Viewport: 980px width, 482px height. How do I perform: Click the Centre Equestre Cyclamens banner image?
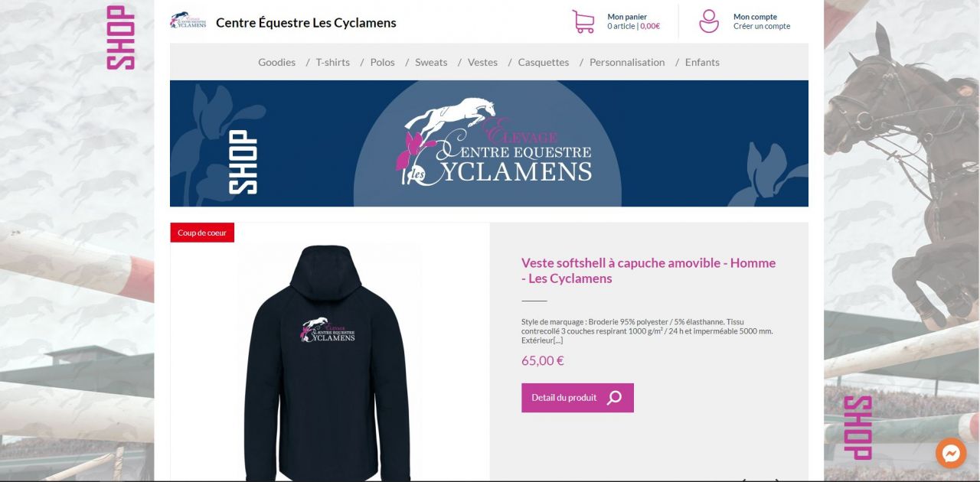point(489,144)
